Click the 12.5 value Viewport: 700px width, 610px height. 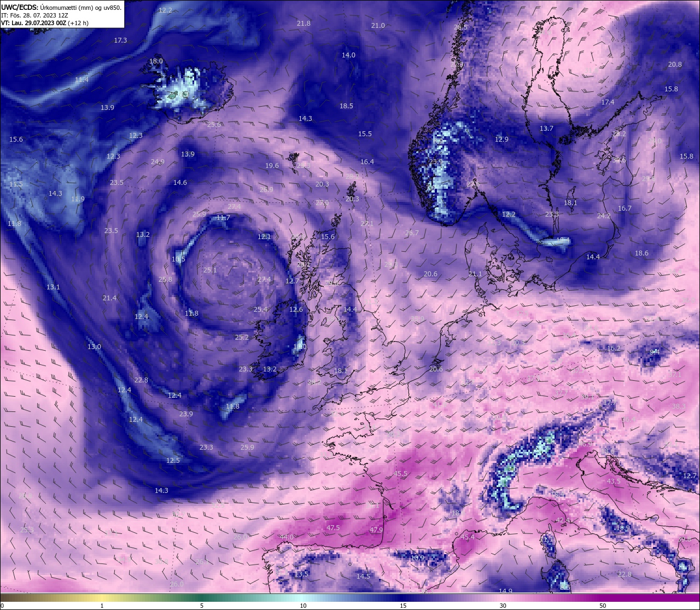pos(173,461)
